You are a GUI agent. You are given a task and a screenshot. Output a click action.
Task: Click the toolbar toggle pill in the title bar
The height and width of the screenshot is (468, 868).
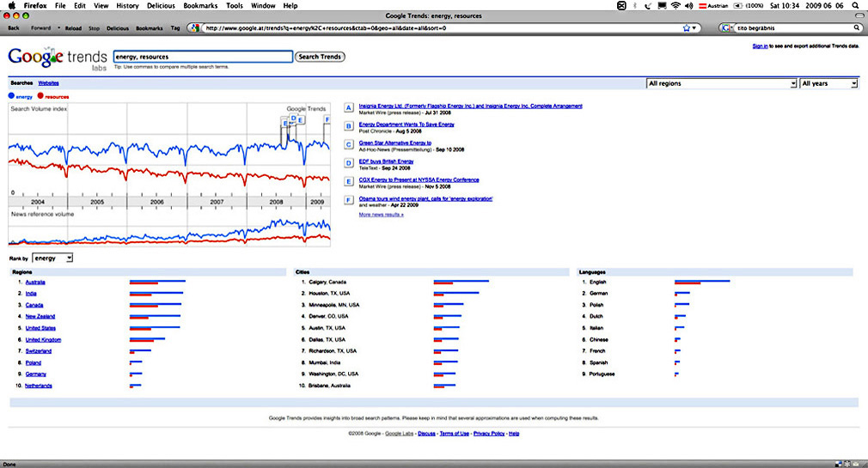coord(859,15)
